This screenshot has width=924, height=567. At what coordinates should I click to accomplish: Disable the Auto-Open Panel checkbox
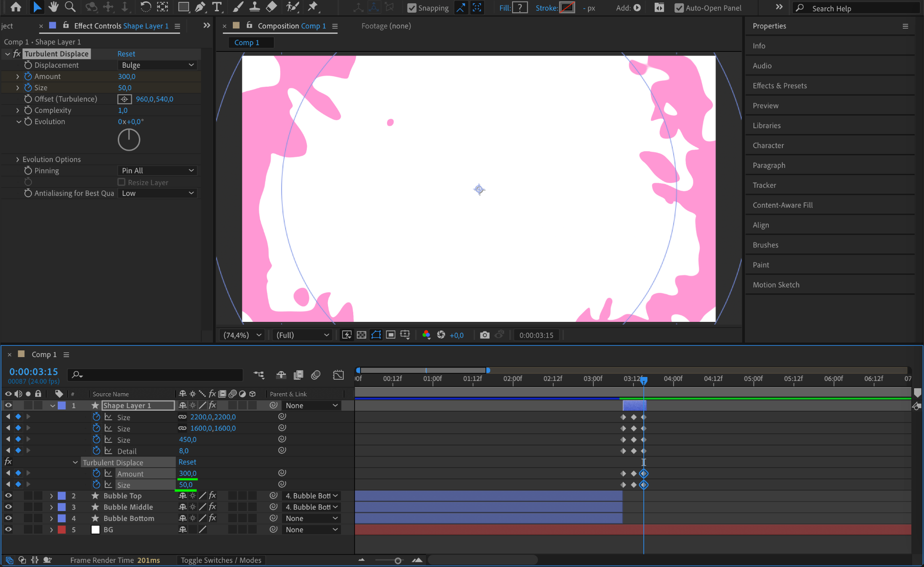pyautogui.click(x=679, y=8)
